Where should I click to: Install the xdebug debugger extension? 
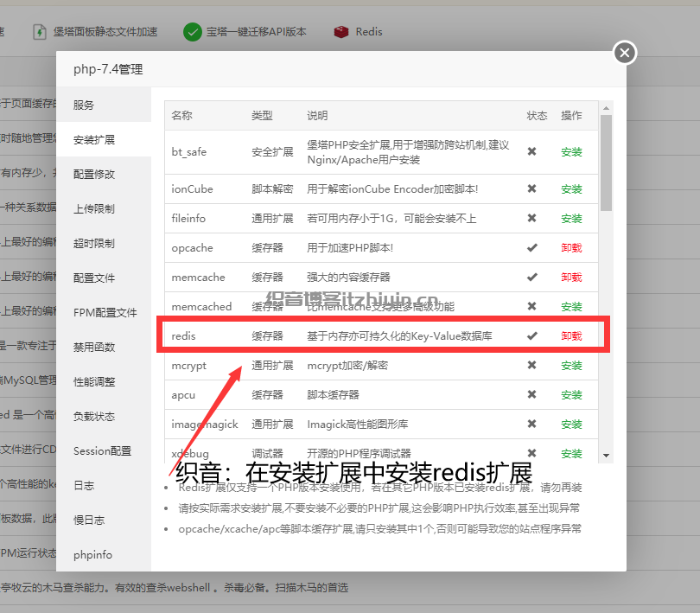571,453
